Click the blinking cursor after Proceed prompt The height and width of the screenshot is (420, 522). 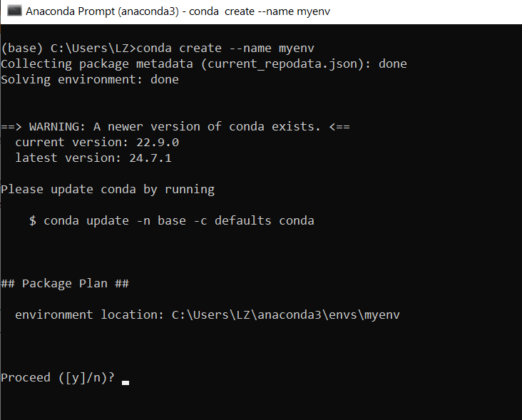126,383
